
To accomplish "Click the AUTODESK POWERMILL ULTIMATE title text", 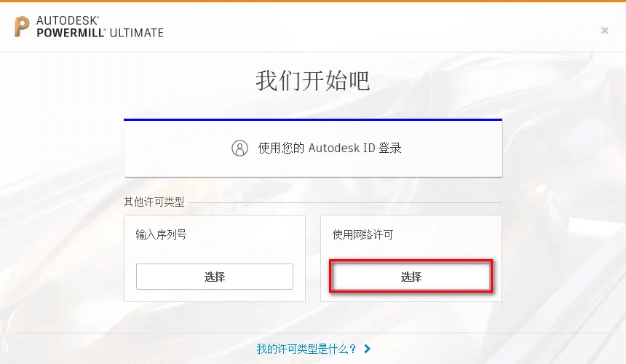I will point(100,27).
